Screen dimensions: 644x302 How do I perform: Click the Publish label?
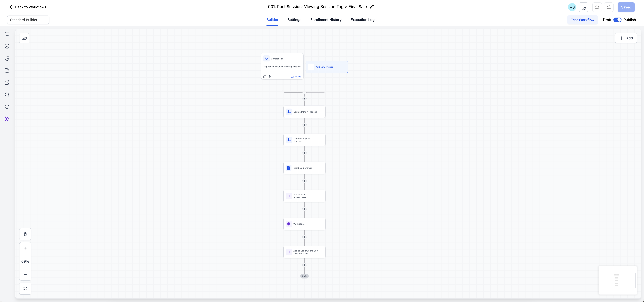(629, 20)
